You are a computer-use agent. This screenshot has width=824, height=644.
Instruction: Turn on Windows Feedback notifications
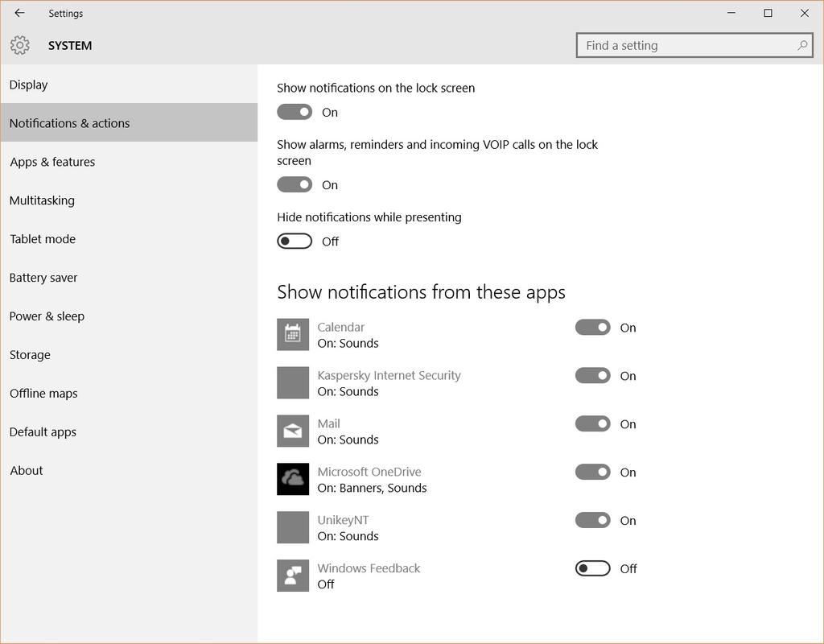(592, 568)
